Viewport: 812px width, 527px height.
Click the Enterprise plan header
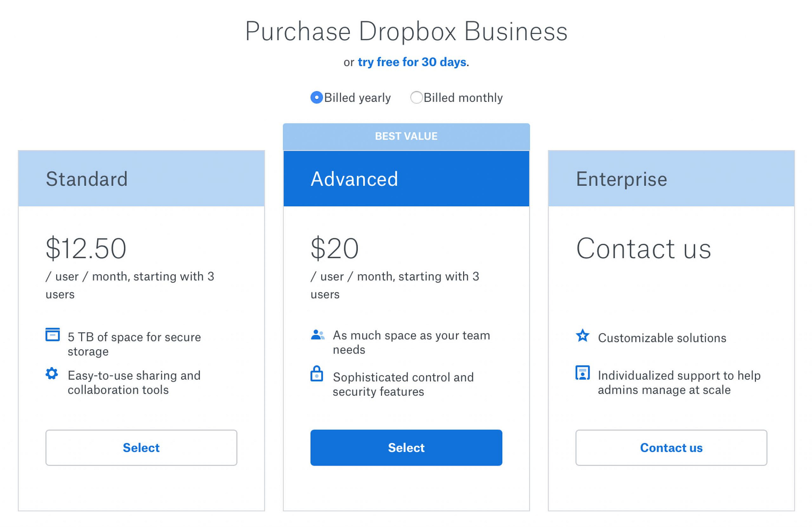(x=671, y=178)
